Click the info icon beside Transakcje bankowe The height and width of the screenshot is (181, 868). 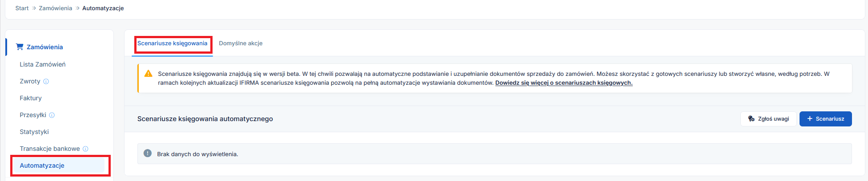click(x=85, y=149)
